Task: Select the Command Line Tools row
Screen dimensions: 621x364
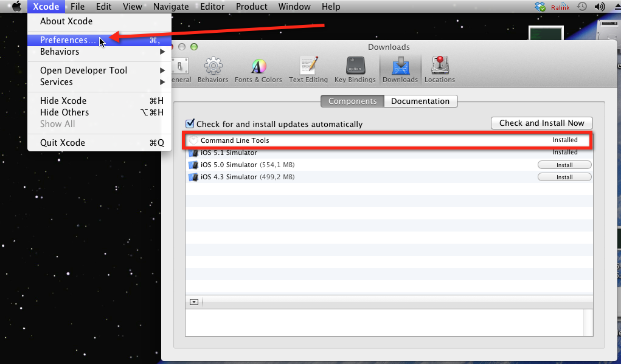Action: coord(365,140)
